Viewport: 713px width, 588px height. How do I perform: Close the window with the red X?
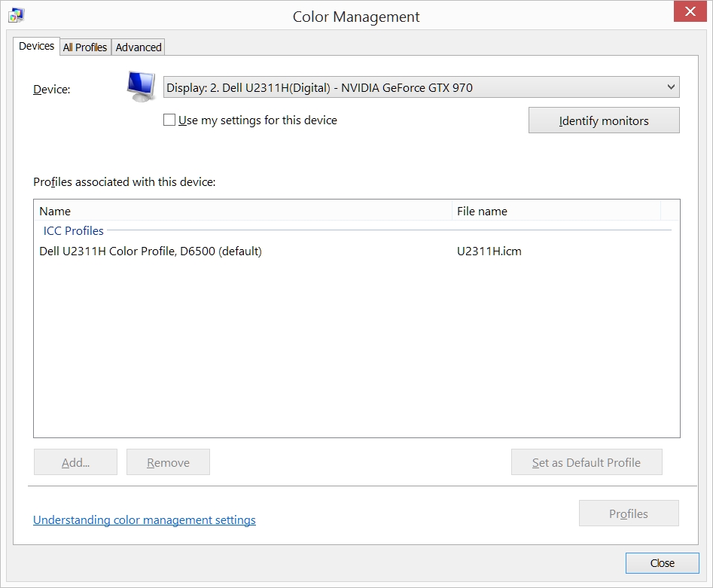[690, 11]
